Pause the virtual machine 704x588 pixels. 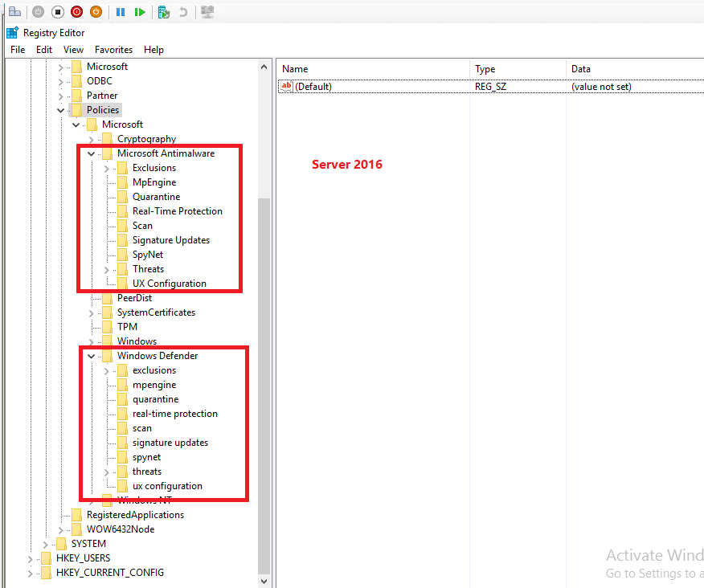(121, 12)
